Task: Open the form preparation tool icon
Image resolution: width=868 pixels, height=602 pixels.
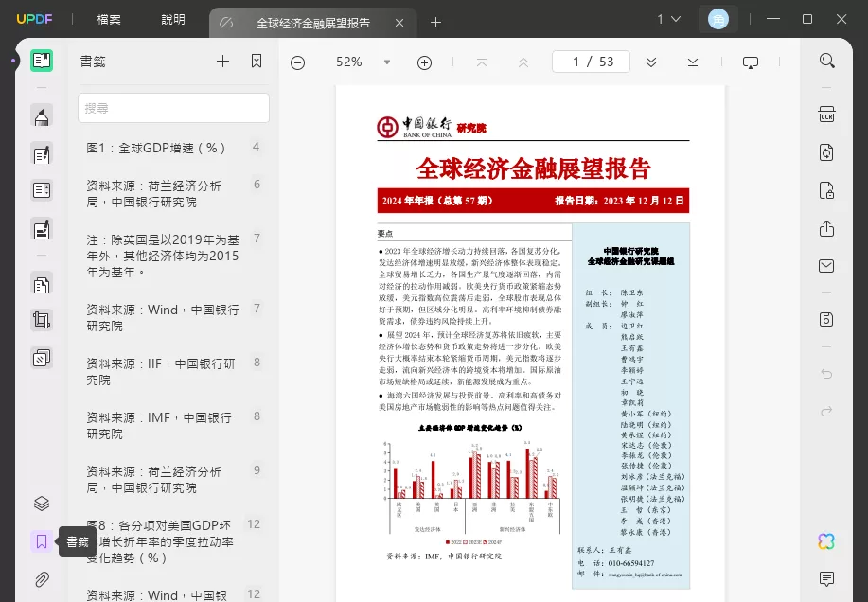Action: tap(42, 190)
